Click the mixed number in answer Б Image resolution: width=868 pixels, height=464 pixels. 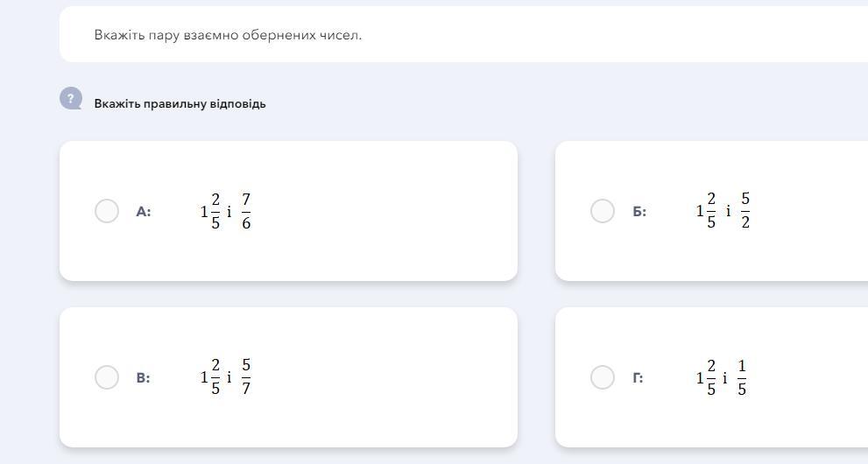[706, 211]
